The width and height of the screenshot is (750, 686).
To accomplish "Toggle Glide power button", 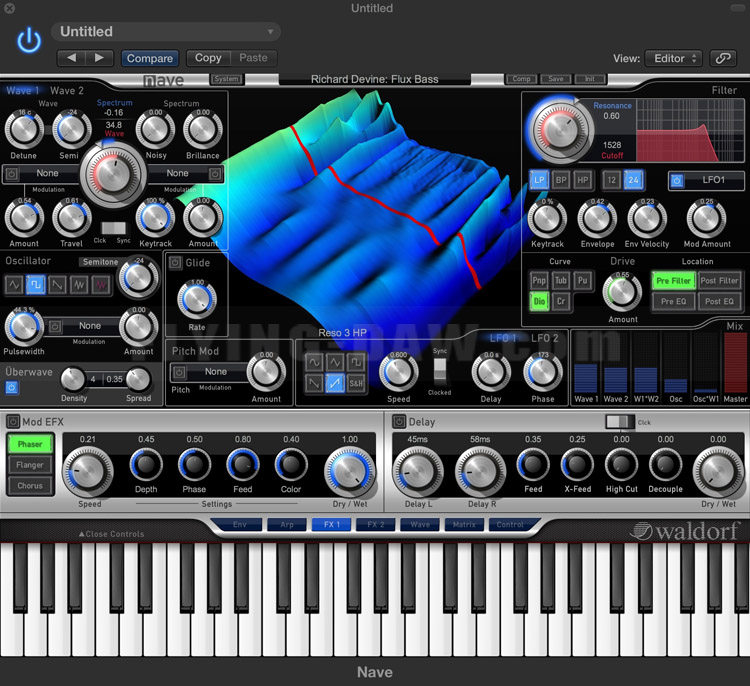I will tap(175, 262).
